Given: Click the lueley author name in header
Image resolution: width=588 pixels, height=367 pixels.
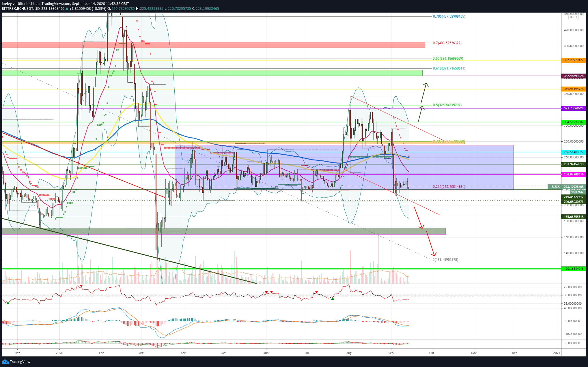Looking at the screenshot, I should click(7, 4).
